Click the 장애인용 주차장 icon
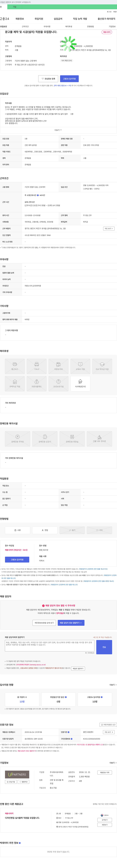The width and height of the screenshot is (117, 868). (17, 439)
